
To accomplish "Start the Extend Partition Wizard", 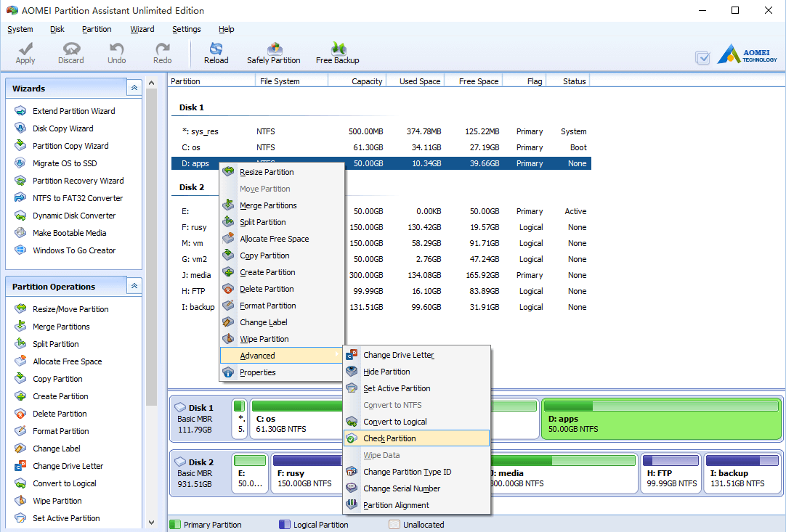I will 73,111.
